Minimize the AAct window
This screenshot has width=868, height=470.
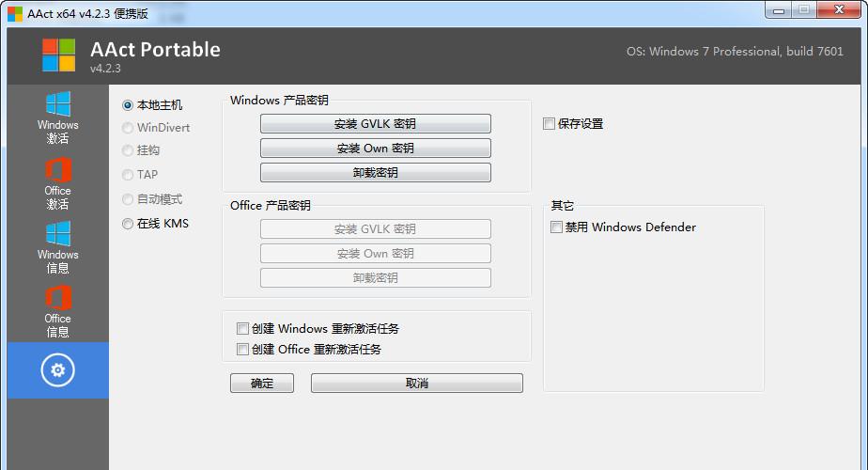(x=779, y=10)
